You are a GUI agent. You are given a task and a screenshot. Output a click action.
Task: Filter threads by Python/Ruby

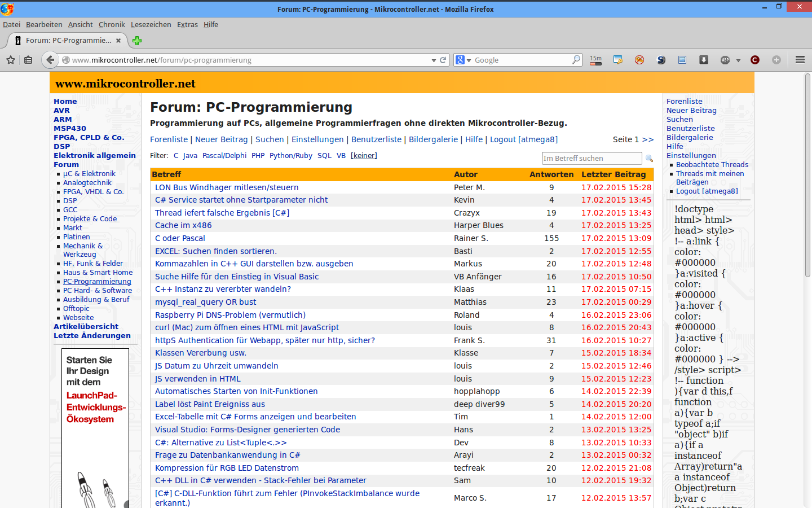point(291,156)
